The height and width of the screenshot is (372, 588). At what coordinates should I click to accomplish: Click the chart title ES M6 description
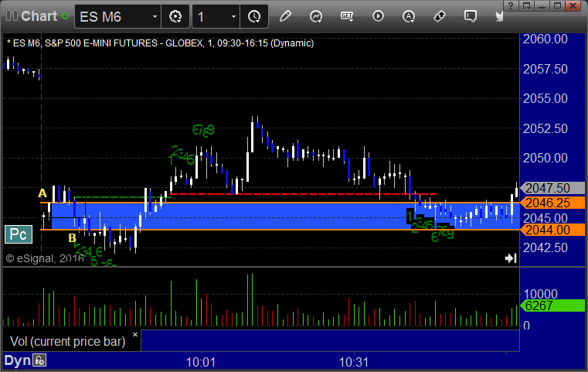pyautogui.click(x=161, y=43)
